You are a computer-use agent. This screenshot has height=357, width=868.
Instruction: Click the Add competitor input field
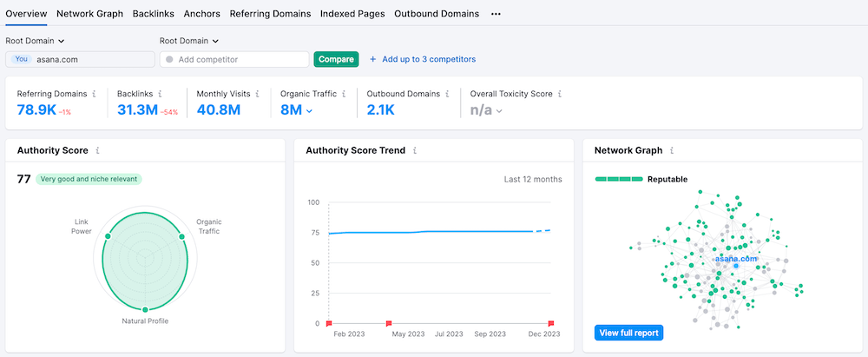pyautogui.click(x=239, y=59)
